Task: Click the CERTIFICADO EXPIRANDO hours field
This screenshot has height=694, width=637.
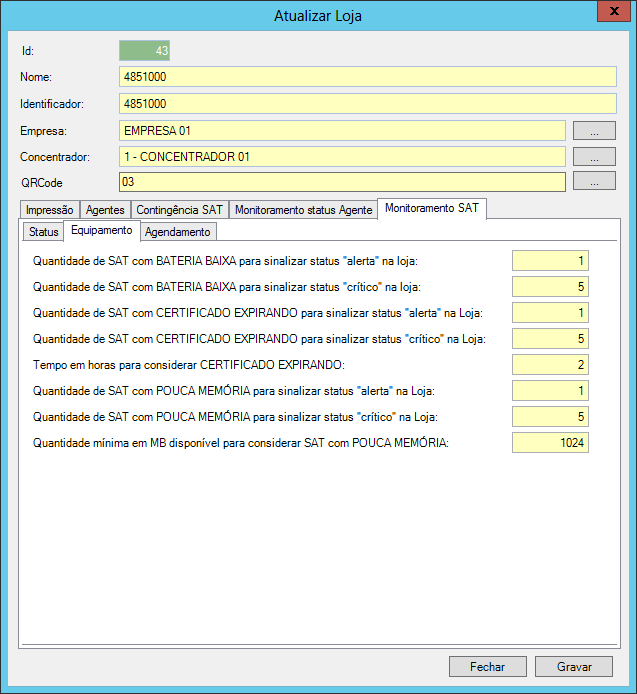Action: pyautogui.click(x=550, y=365)
